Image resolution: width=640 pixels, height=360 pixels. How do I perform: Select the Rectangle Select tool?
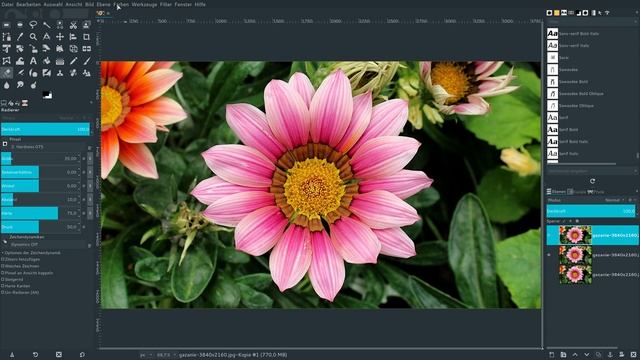tap(7, 25)
